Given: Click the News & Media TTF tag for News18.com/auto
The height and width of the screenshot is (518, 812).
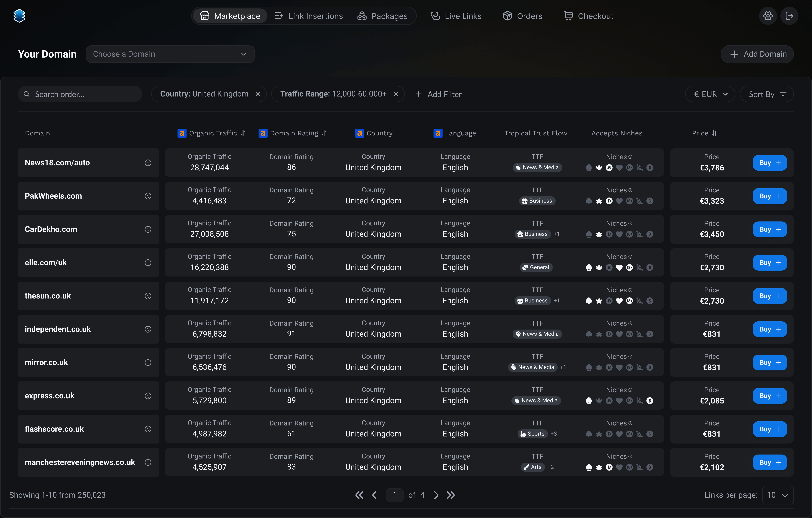Looking at the screenshot, I should [x=537, y=167].
